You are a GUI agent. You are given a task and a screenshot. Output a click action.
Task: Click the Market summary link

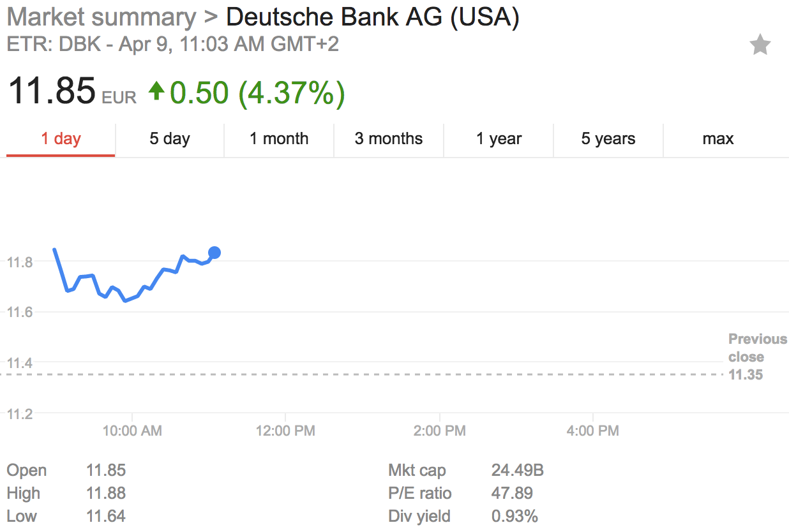[101, 17]
